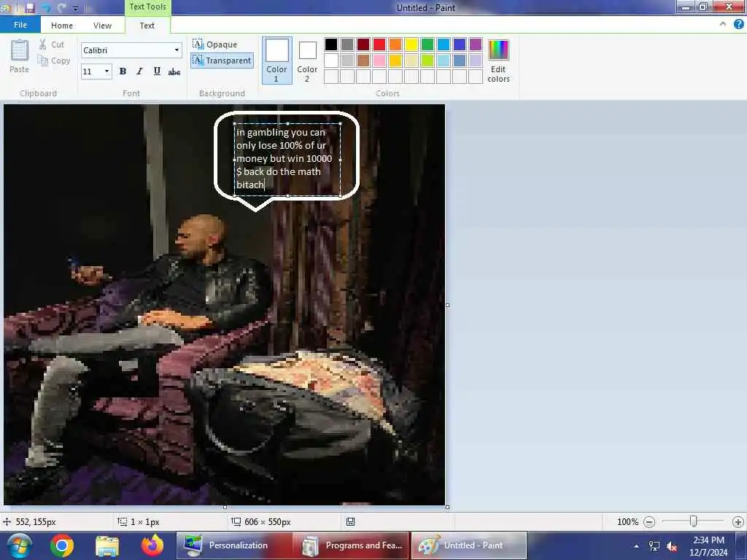747x560 pixels.
Task: Switch to the Text ribbon tab
Action: click(x=147, y=26)
